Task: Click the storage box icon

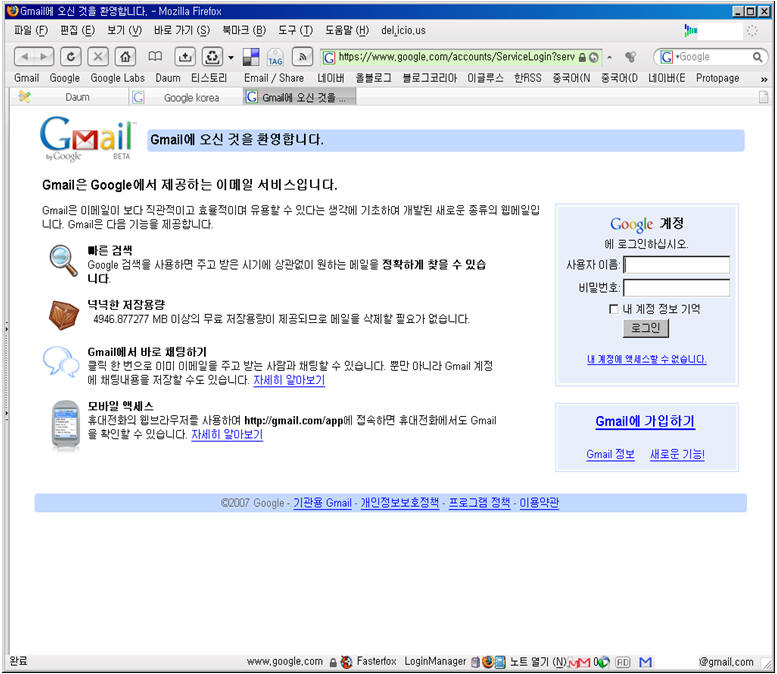Action: 64,315
